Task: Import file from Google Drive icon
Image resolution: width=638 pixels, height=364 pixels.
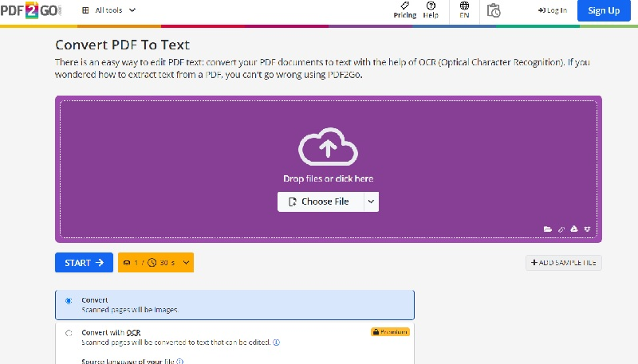Action: click(x=573, y=229)
